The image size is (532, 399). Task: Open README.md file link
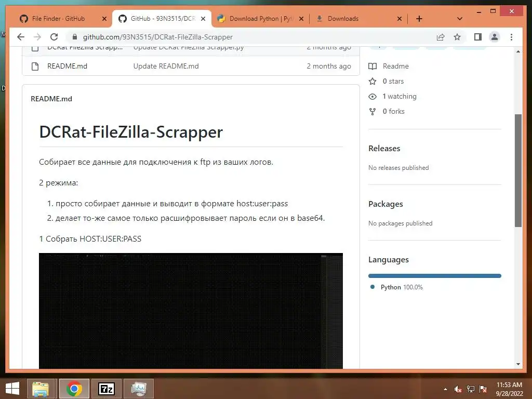coord(67,66)
